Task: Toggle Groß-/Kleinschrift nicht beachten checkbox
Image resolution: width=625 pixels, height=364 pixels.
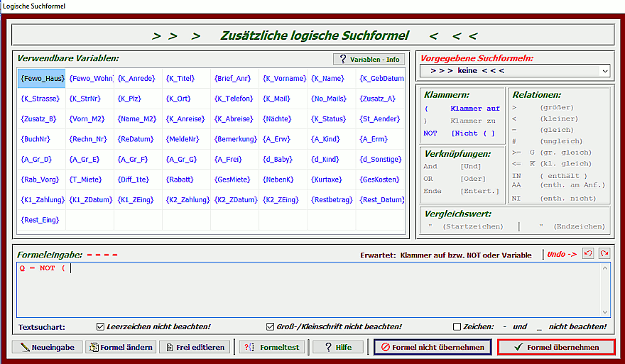Action: click(270, 326)
